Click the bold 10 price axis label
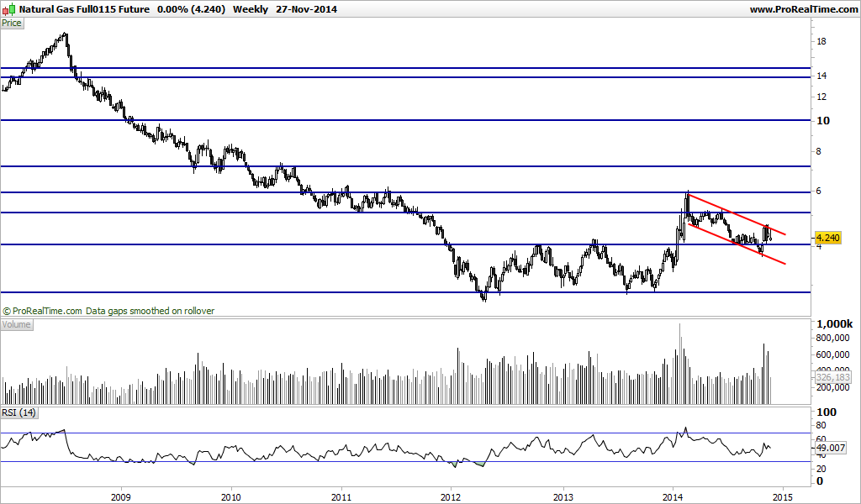Screen dimensions: 861x504 (822, 121)
